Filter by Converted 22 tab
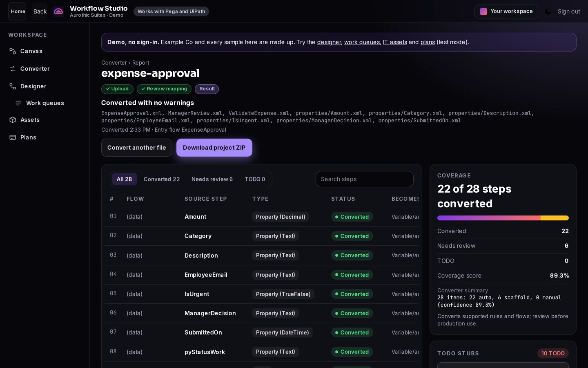The image size is (588, 368). 162,179
